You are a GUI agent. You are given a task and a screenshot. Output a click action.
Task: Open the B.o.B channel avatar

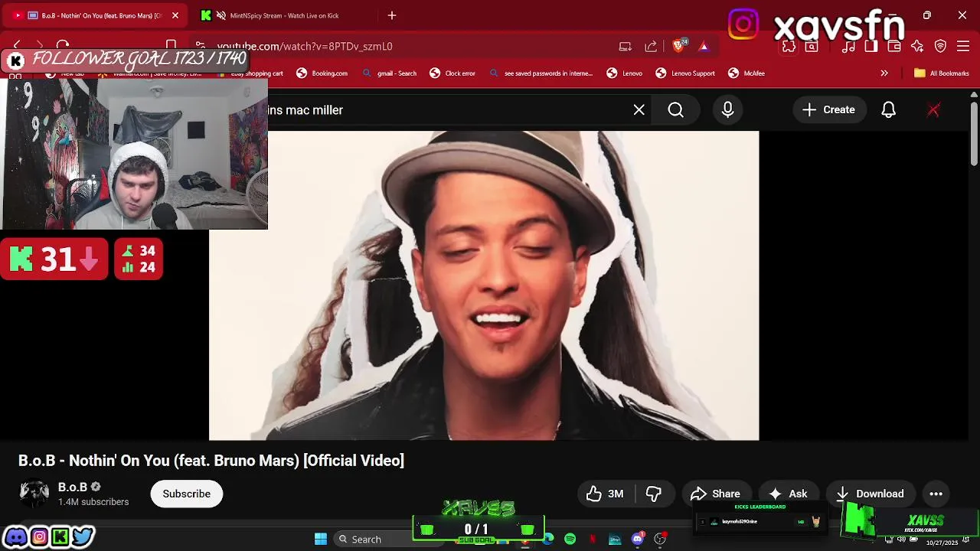pyautogui.click(x=34, y=494)
